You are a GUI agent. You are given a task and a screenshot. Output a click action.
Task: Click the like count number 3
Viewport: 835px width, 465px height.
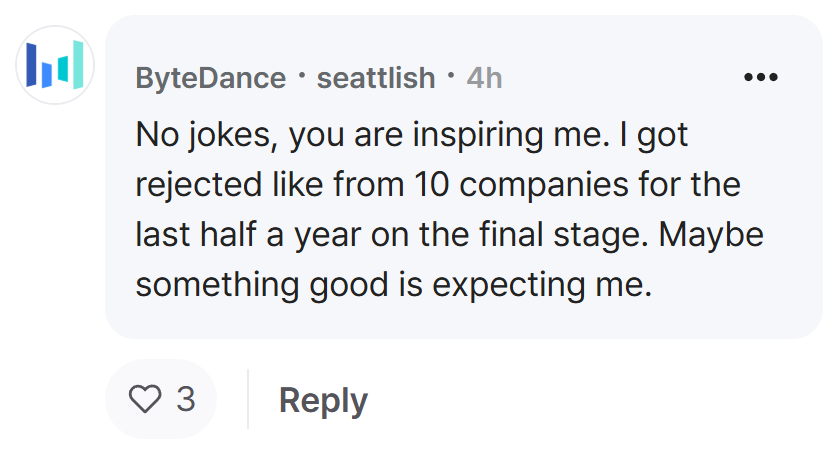pyautogui.click(x=186, y=398)
